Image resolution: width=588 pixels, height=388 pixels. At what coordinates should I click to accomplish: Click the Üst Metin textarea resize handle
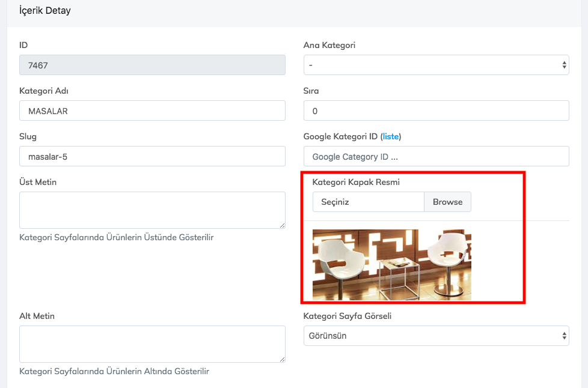pyautogui.click(x=282, y=225)
